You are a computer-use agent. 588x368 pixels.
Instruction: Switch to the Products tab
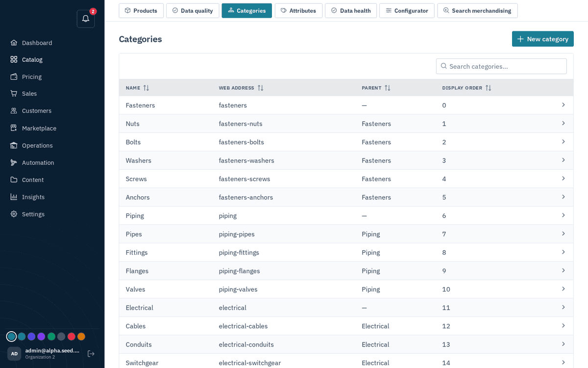pos(141,11)
